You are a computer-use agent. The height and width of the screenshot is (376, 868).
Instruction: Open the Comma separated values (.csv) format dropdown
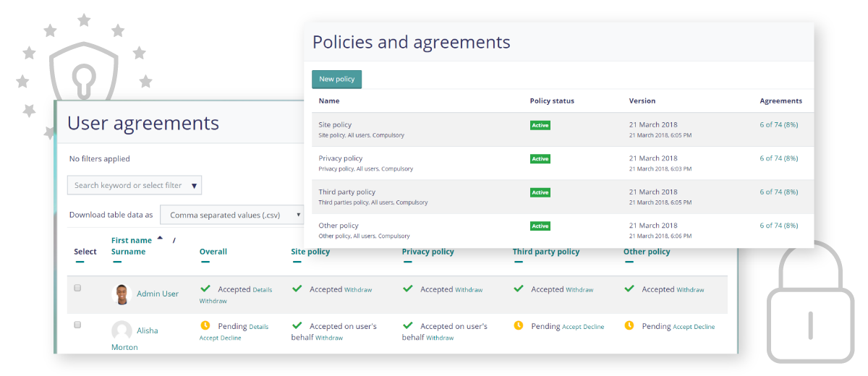point(232,215)
